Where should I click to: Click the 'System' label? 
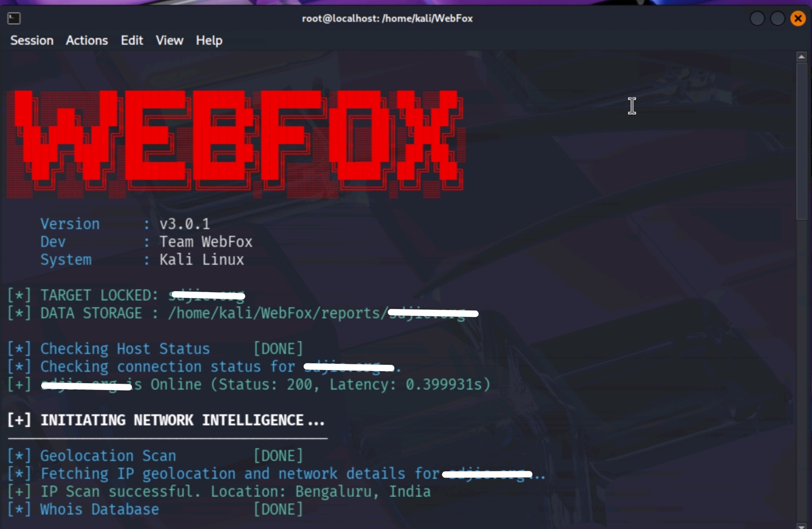point(66,260)
